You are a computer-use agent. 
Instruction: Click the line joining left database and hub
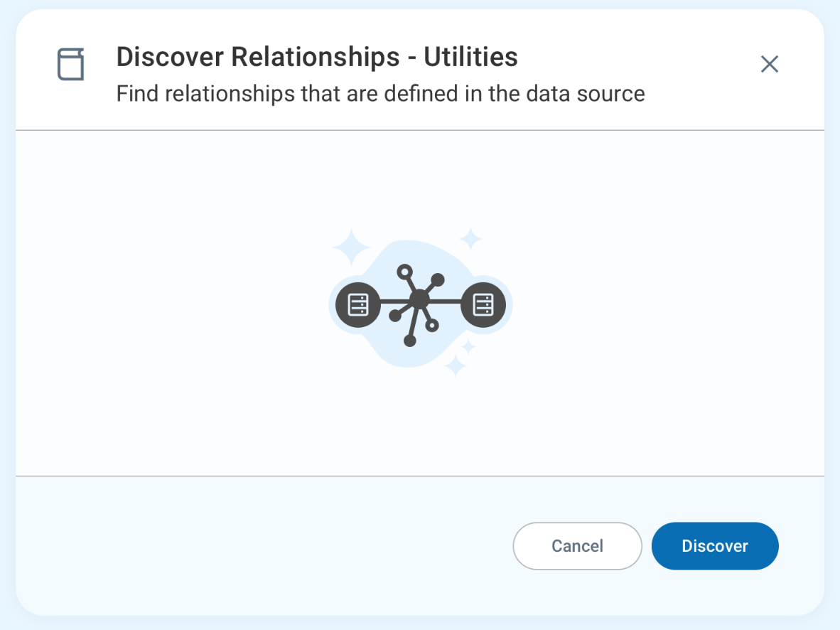(x=393, y=301)
